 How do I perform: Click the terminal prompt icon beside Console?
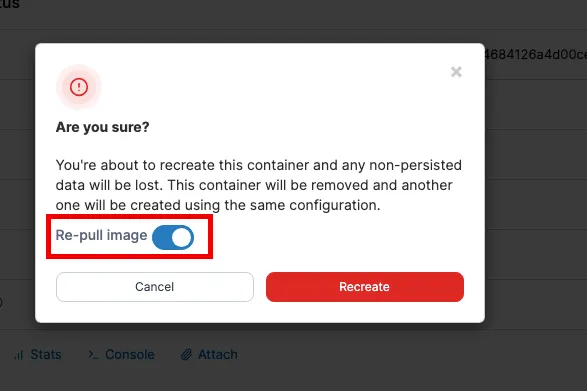pos(93,355)
